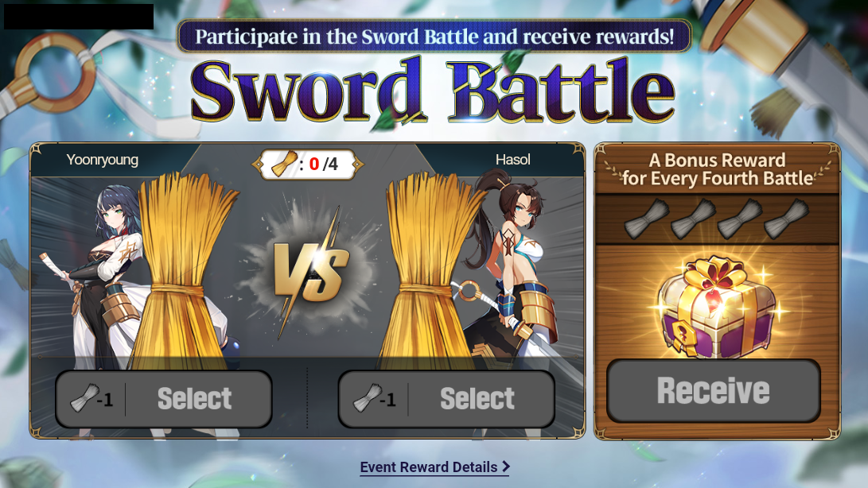
Task: Click the third gray straw bundle bonus slot
Action: [x=740, y=219]
